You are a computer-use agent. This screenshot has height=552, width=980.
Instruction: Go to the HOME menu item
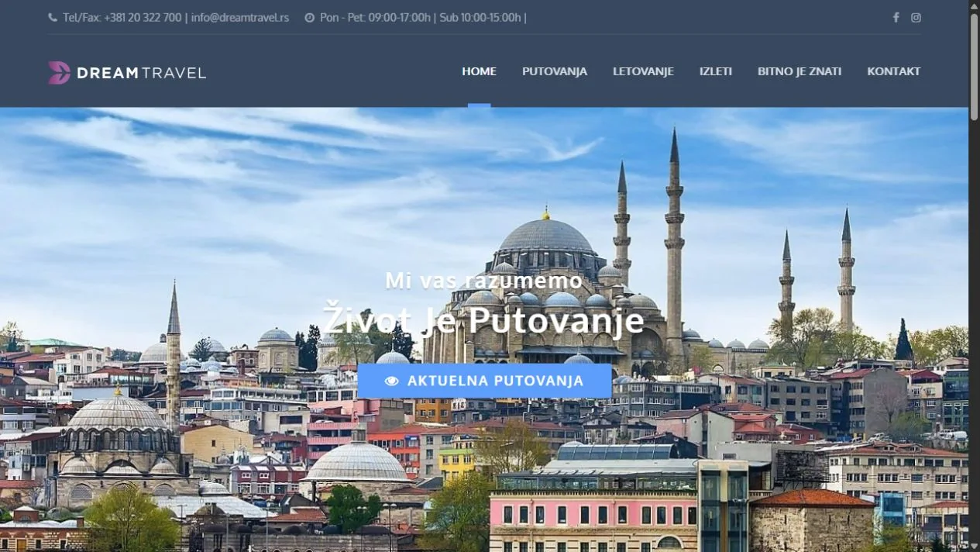(x=479, y=71)
